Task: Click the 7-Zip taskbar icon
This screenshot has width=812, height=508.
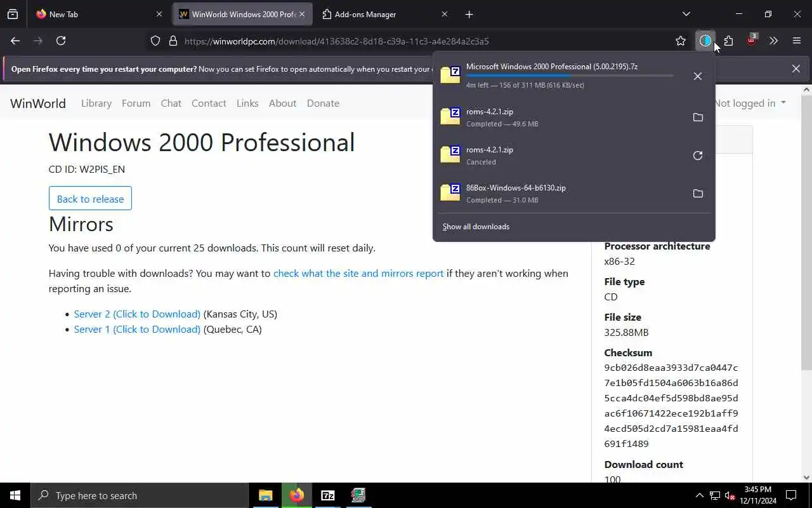Action: 327,495
